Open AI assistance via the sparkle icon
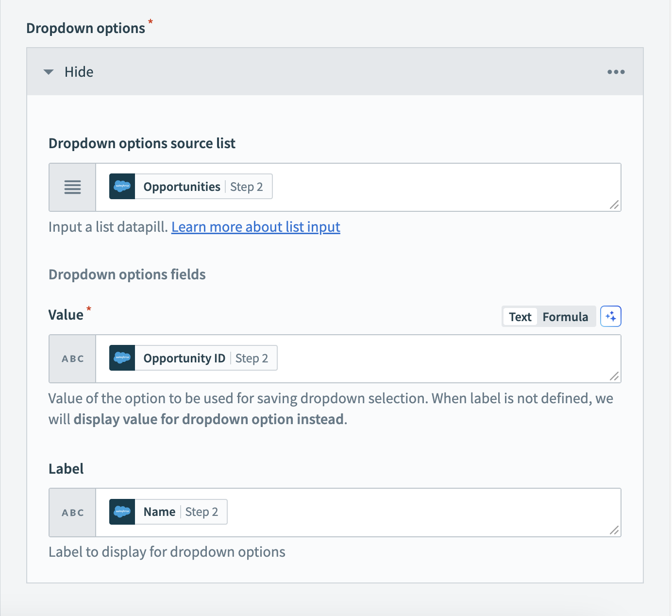 click(x=611, y=316)
